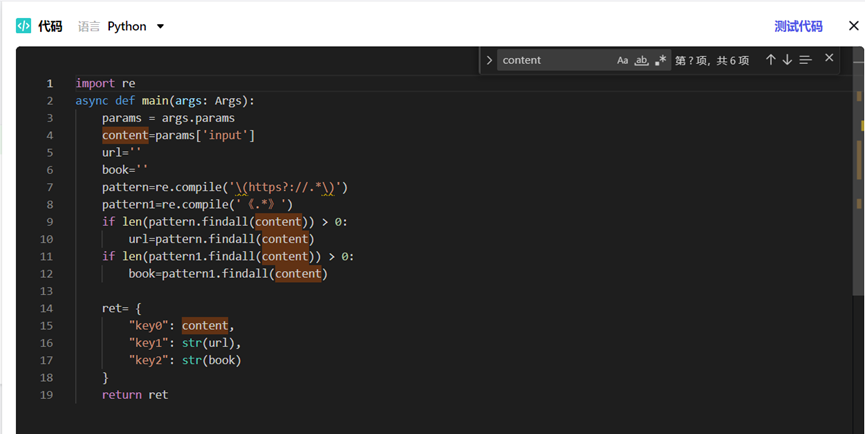Click "url=''" on line 5

point(122,152)
